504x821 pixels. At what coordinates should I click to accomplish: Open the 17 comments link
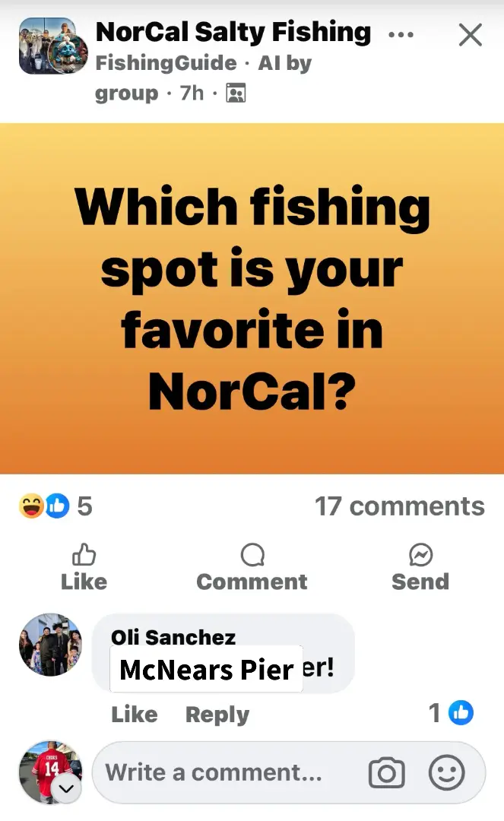tap(399, 506)
